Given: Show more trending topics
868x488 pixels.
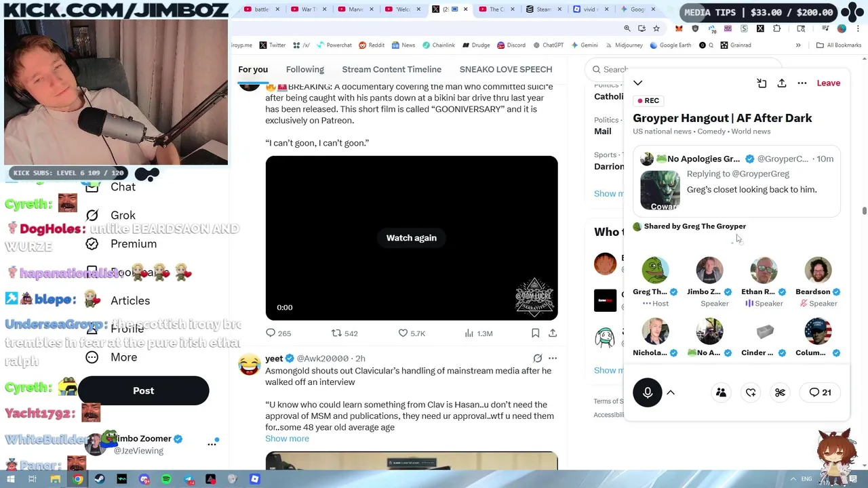Looking at the screenshot, I should [x=608, y=194].
